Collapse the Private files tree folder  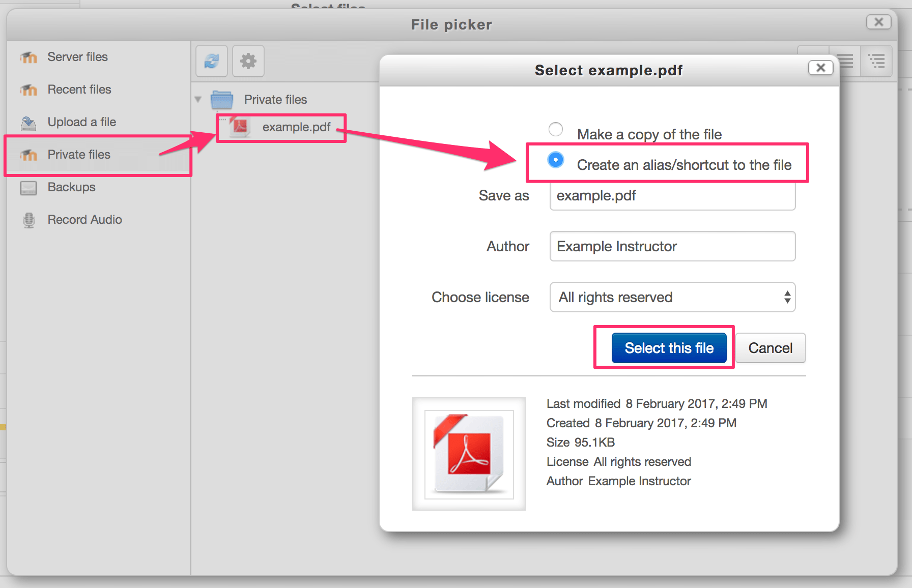(198, 99)
